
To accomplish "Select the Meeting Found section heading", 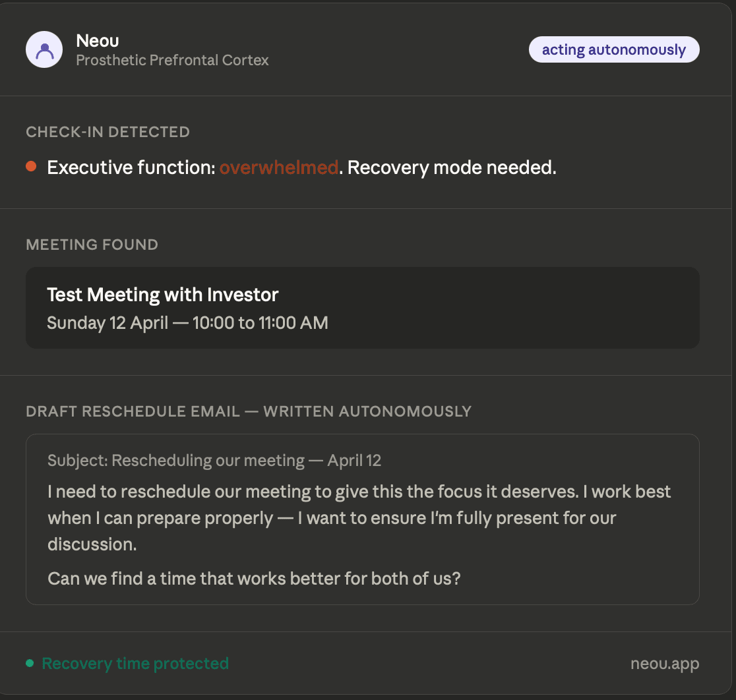I will tap(92, 245).
